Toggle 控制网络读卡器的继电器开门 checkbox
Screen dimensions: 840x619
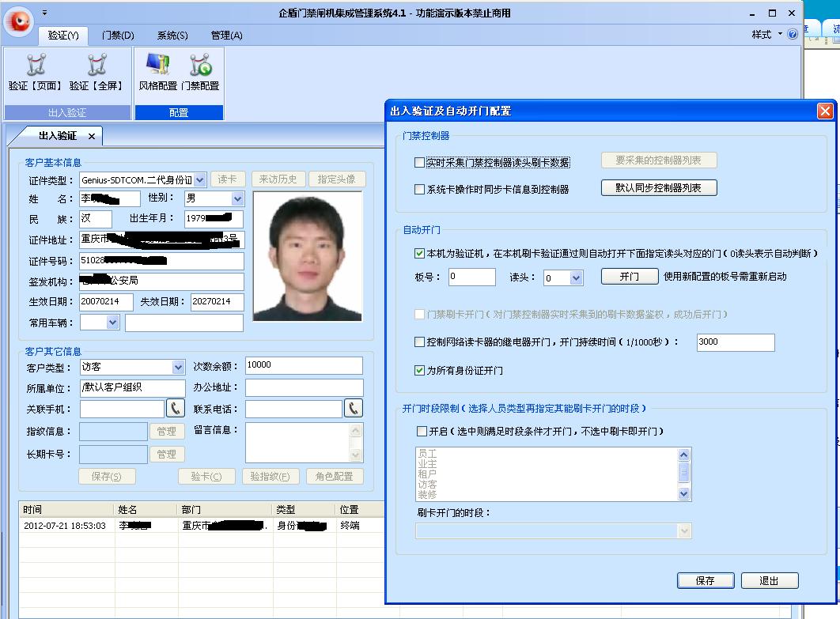click(x=419, y=342)
